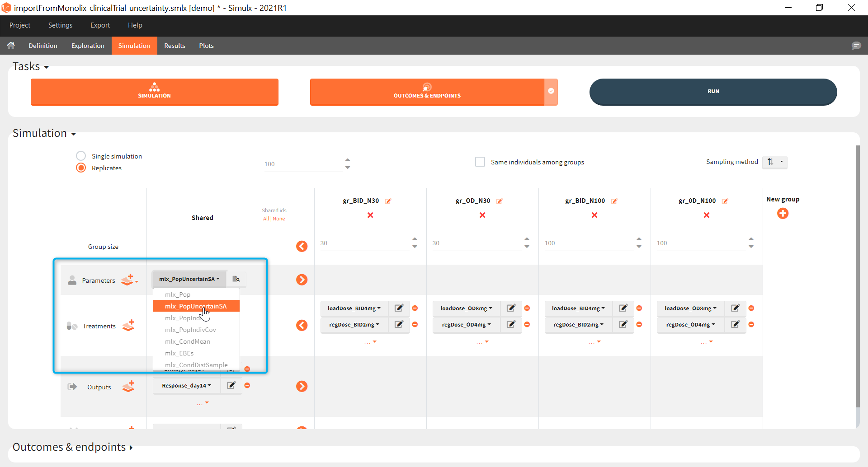Select the Replicates radio button

81,168
